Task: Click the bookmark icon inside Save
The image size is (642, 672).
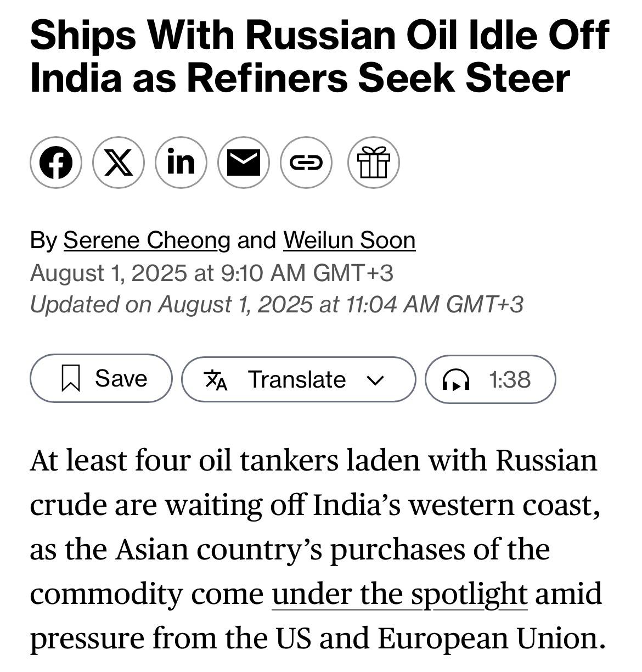Action: [x=71, y=379]
